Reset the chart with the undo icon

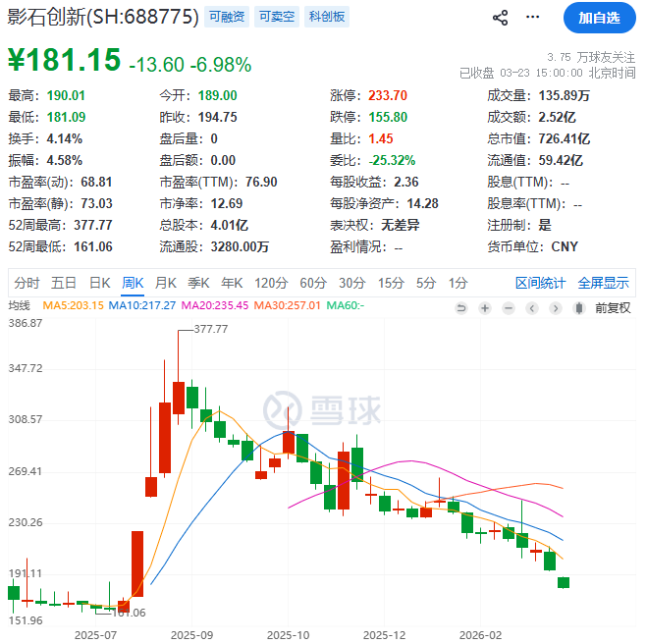point(462,307)
